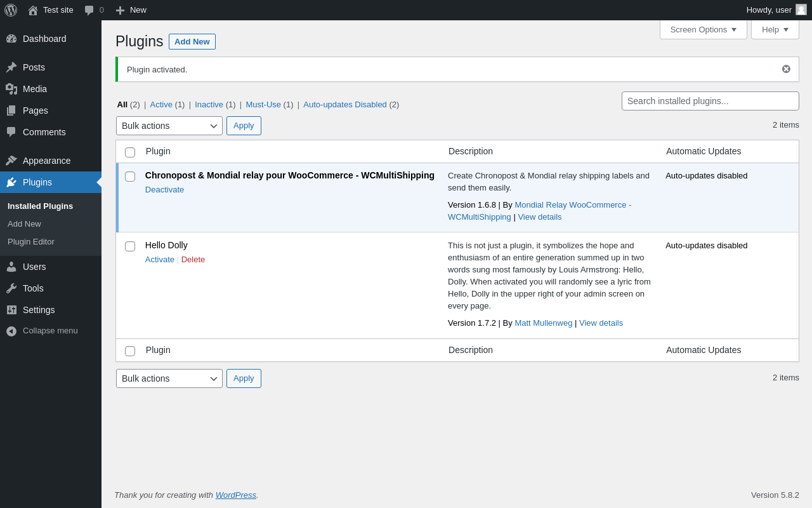Click the Dashboard gauge icon
Viewport: 812px width, 508px height.
pyautogui.click(x=11, y=39)
